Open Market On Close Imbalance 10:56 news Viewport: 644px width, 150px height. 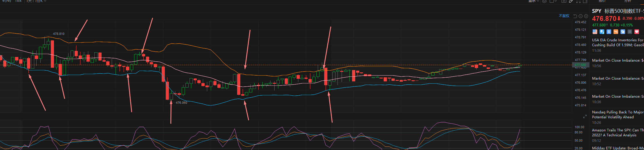(618, 60)
